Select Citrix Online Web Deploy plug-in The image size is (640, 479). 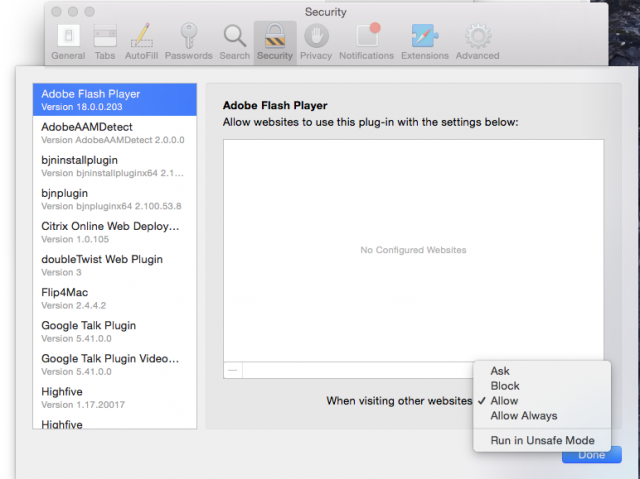(x=115, y=232)
